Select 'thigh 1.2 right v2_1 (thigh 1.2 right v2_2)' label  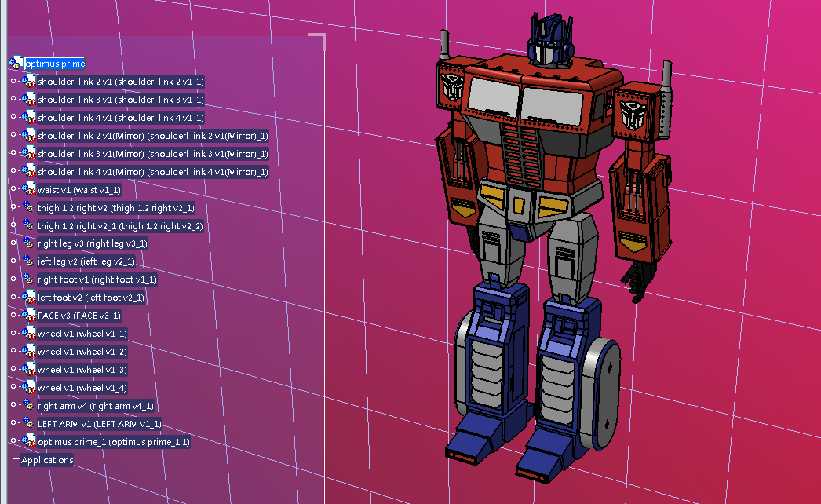[120, 226]
